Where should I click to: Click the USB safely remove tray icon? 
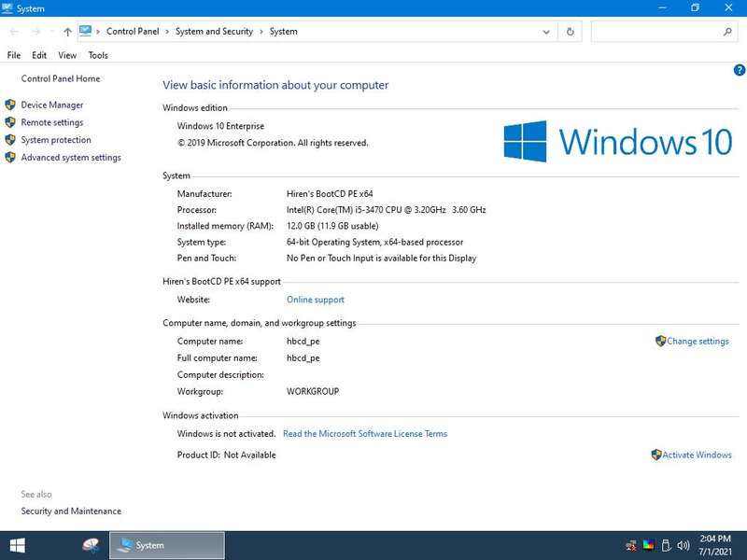click(x=666, y=545)
